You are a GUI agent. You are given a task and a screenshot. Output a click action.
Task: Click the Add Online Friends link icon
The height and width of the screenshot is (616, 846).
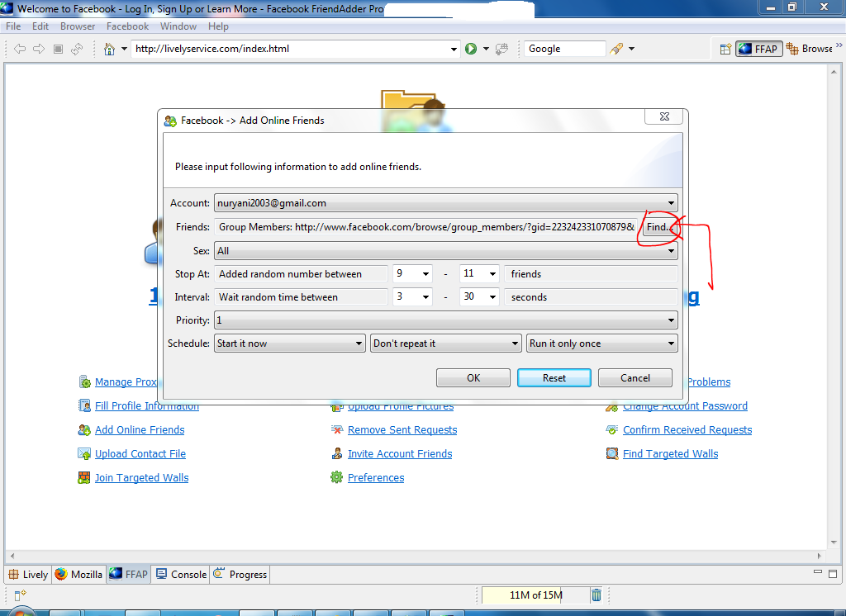[84, 430]
